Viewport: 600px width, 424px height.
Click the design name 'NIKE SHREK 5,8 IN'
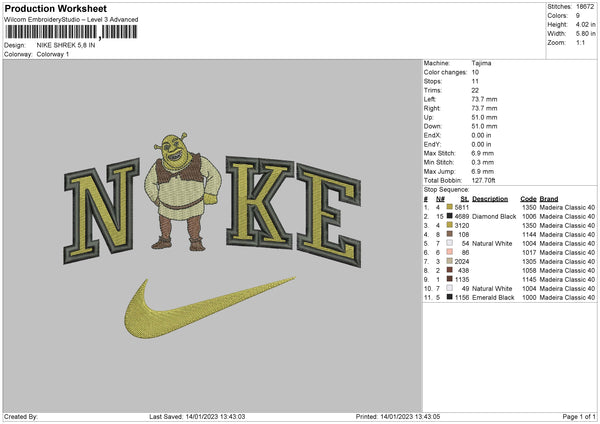coord(66,45)
